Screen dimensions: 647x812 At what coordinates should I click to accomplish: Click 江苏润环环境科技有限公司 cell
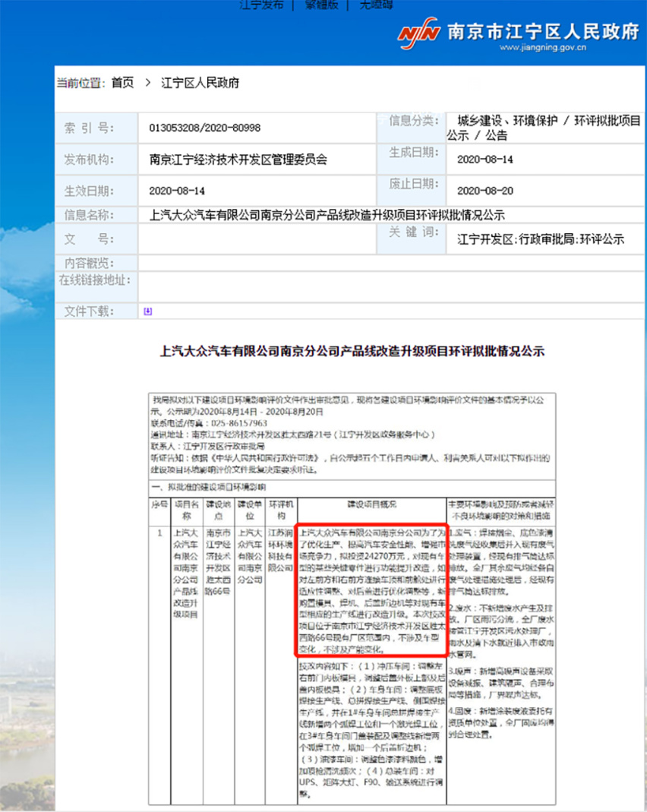[280, 550]
